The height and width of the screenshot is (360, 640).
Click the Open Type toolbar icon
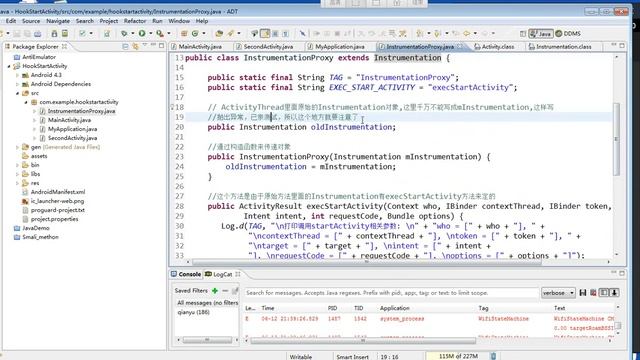click(x=219, y=33)
